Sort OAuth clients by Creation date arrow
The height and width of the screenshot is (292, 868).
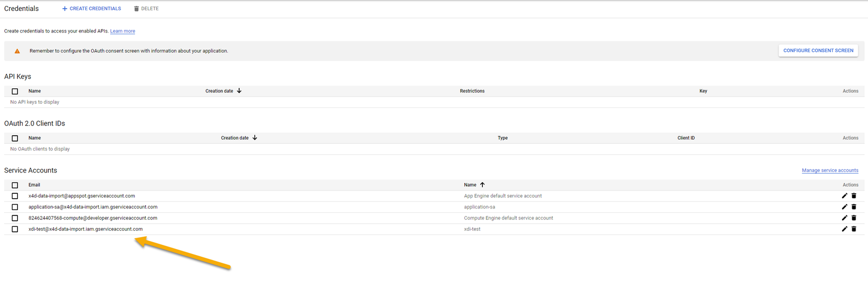254,138
